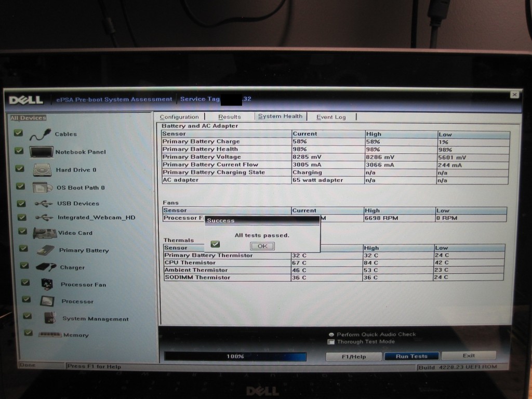Uncheck the System Management checkbox

coord(28,316)
